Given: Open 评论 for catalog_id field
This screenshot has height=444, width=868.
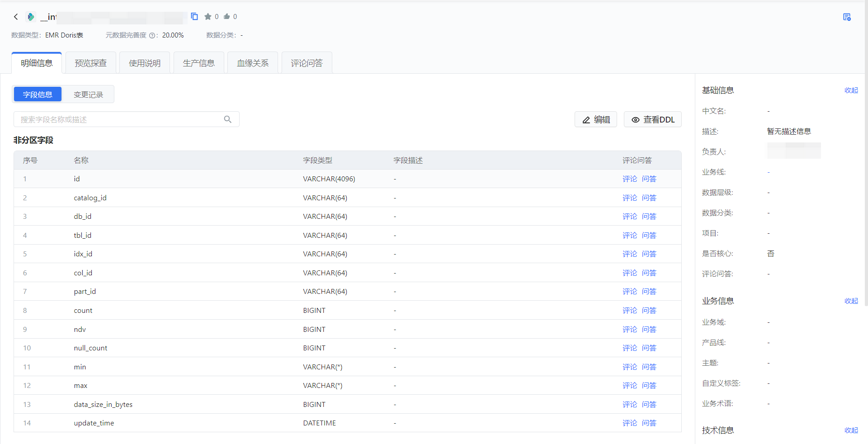Looking at the screenshot, I should [630, 198].
